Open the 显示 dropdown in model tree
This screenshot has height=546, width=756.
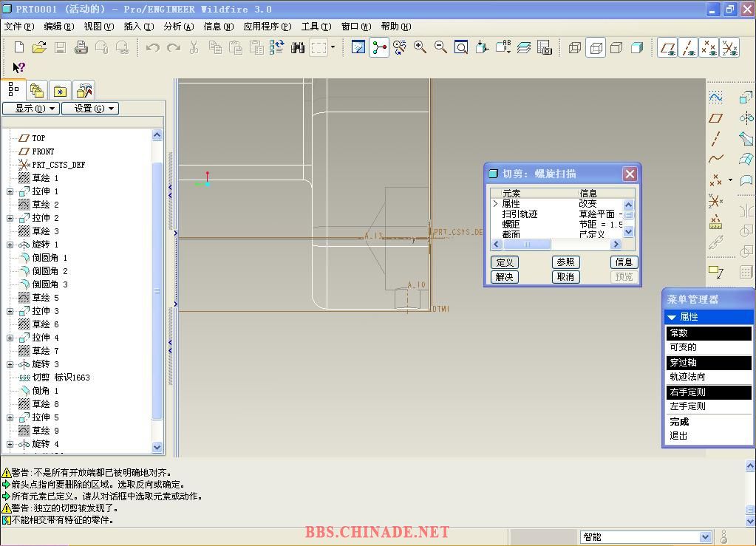coord(31,109)
